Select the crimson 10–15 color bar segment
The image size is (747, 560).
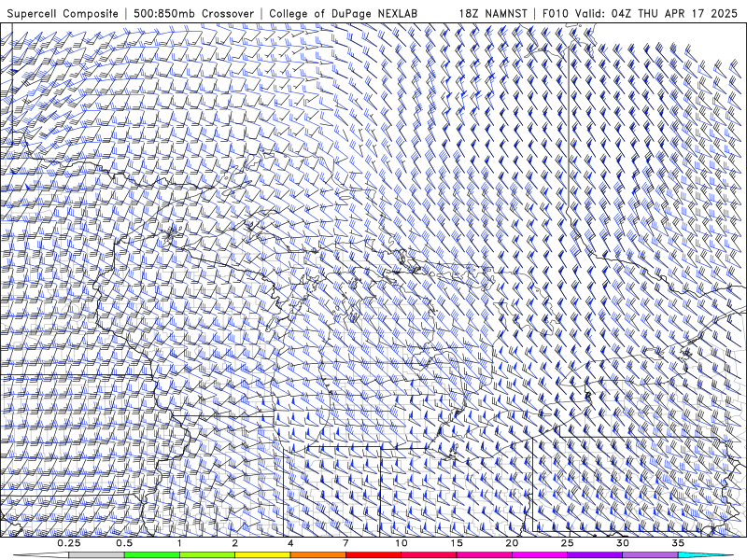point(429,555)
